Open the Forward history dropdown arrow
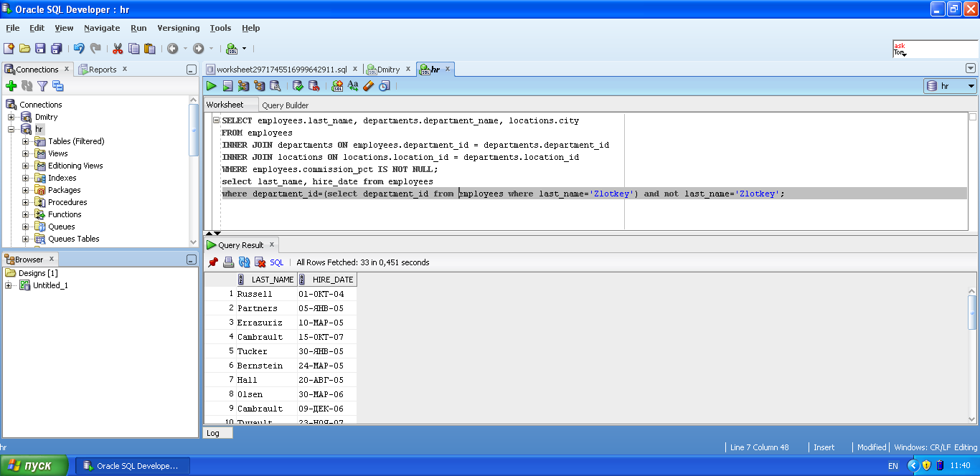 tap(211, 49)
